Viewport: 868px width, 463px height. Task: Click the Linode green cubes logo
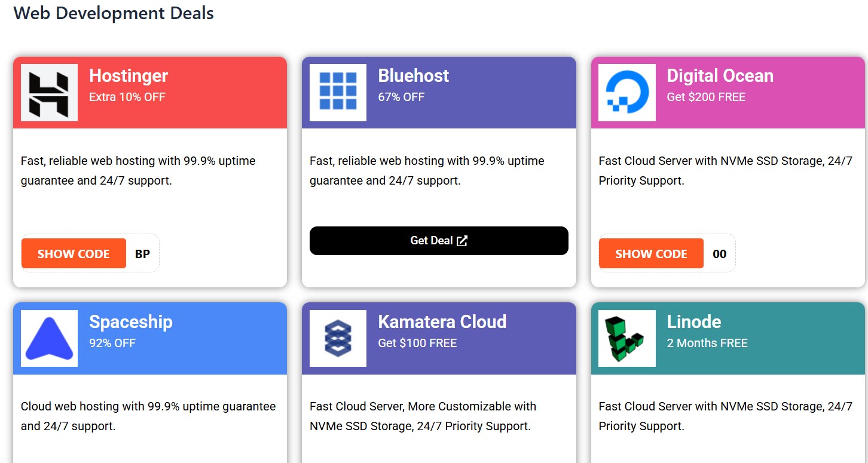(x=626, y=338)
